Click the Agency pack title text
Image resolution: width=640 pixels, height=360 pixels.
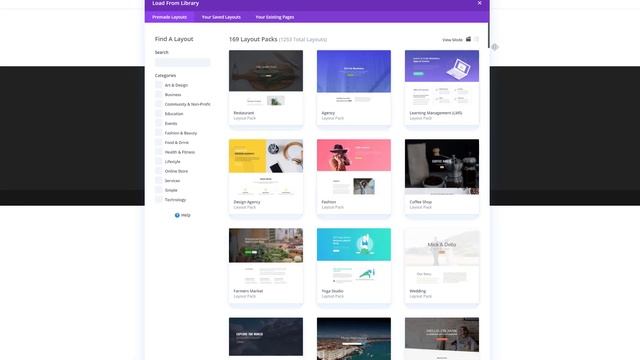[x=328, y=113]
